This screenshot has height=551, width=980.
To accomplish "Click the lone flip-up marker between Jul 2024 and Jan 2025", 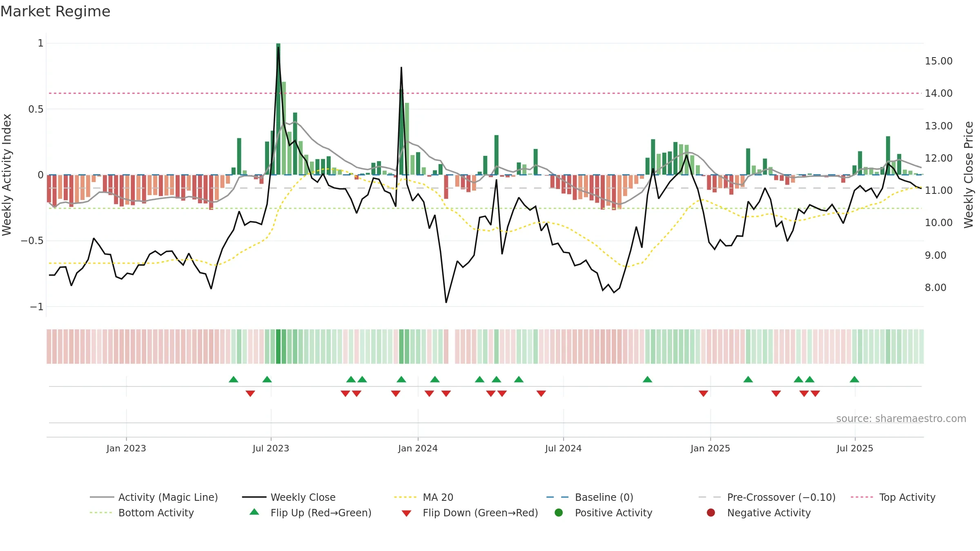I will point(647,380).
